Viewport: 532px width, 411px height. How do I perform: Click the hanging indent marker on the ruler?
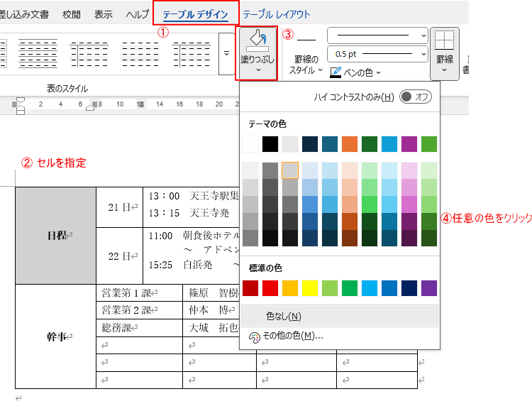21,109
